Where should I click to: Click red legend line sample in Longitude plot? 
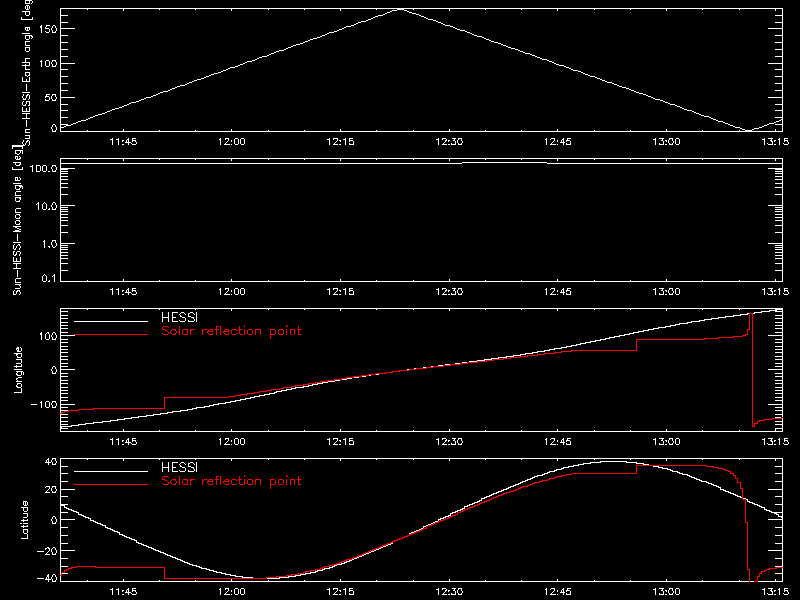[111, 335]
